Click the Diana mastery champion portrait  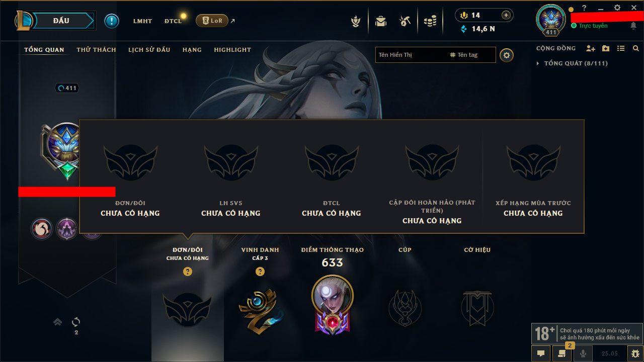(x=332, y=296)
